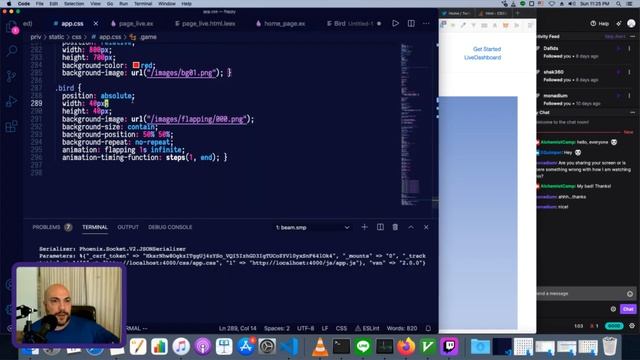Image resolution: width=640 pixels, height=360 pixels.
Task: Open VLC from the dock
Action: [320, 347]
